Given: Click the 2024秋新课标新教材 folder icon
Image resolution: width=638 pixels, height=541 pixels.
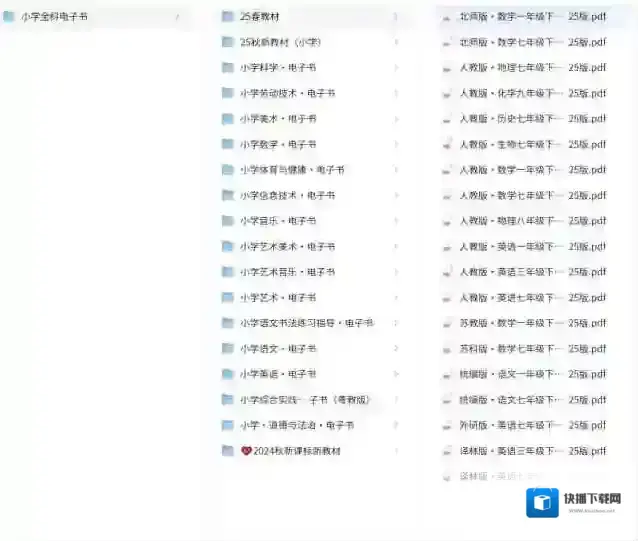Looking at the screenshot, I should tap(228, 451).
